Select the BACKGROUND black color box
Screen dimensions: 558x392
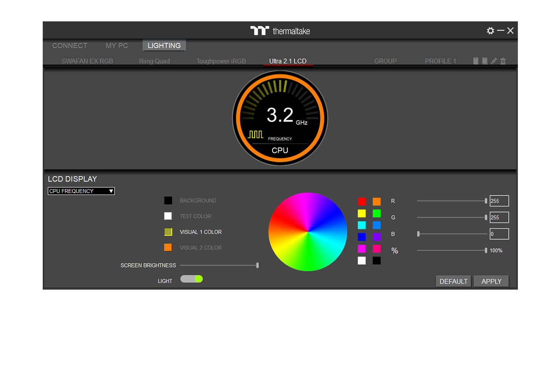point(168,200)
